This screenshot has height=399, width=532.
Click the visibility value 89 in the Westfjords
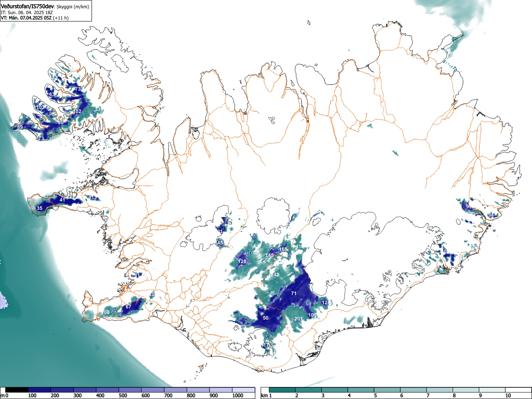pos(20,127)
